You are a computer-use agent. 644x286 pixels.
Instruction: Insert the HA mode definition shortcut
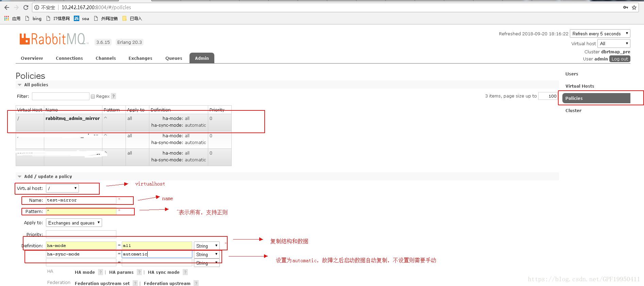click(85, 272)
